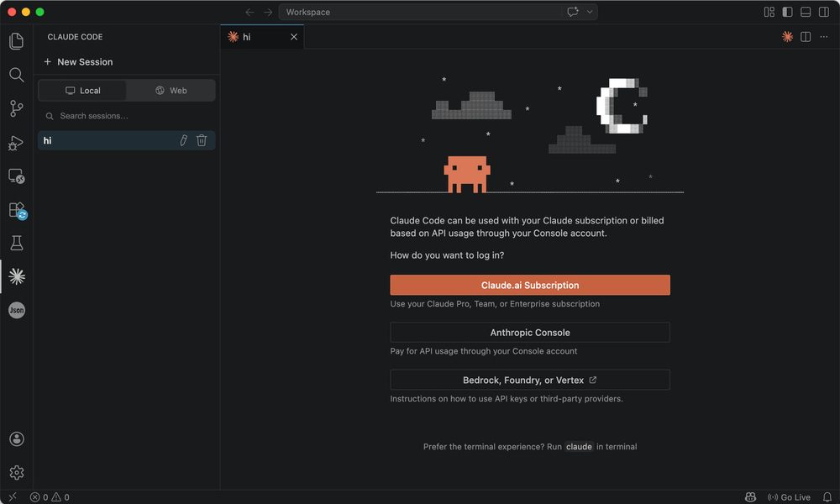This screenshot has height=504, width=840.
Task: Open the JSON extension icon in the activity bar
Action: pos(16,310)
